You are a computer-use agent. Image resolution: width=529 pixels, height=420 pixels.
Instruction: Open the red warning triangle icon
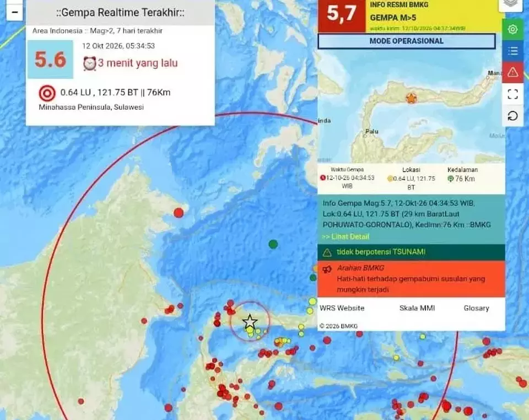pos(512,72)
